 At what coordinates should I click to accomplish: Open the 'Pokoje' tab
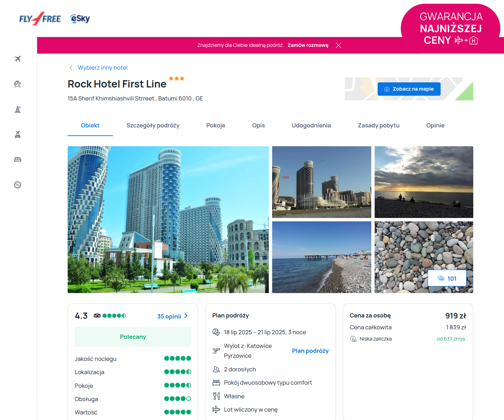pos(216,125)
